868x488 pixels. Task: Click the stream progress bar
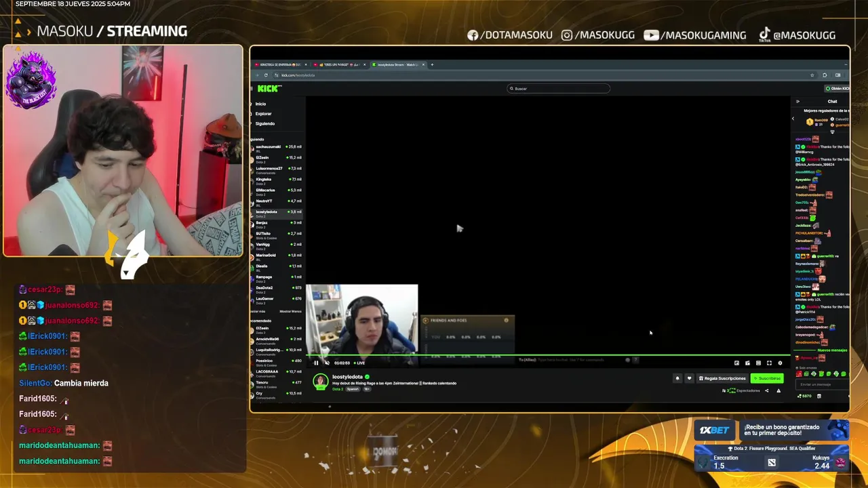[548, 355]
